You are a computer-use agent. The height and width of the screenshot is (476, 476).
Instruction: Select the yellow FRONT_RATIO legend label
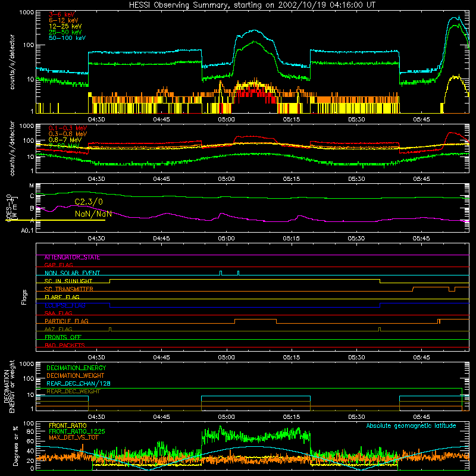point(68,425)
